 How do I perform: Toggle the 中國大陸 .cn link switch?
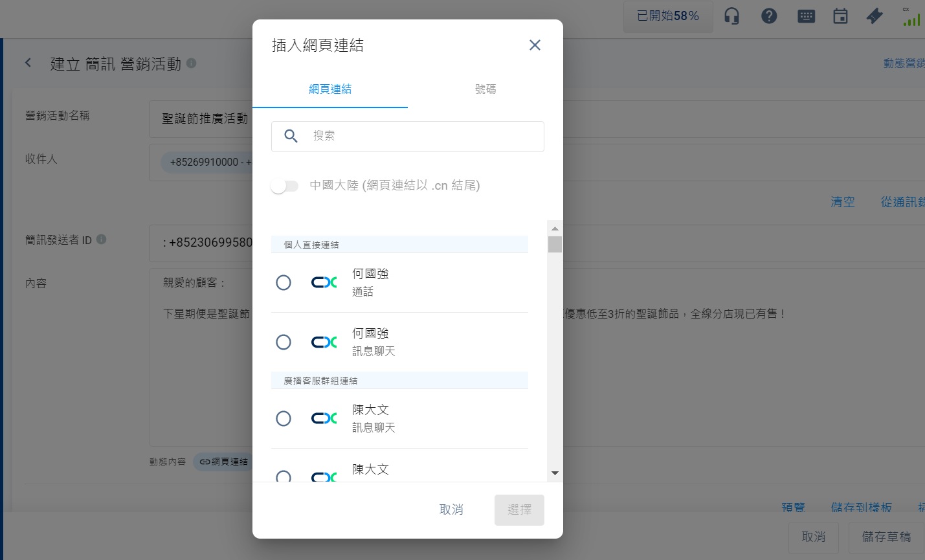(x=285, y=186)
